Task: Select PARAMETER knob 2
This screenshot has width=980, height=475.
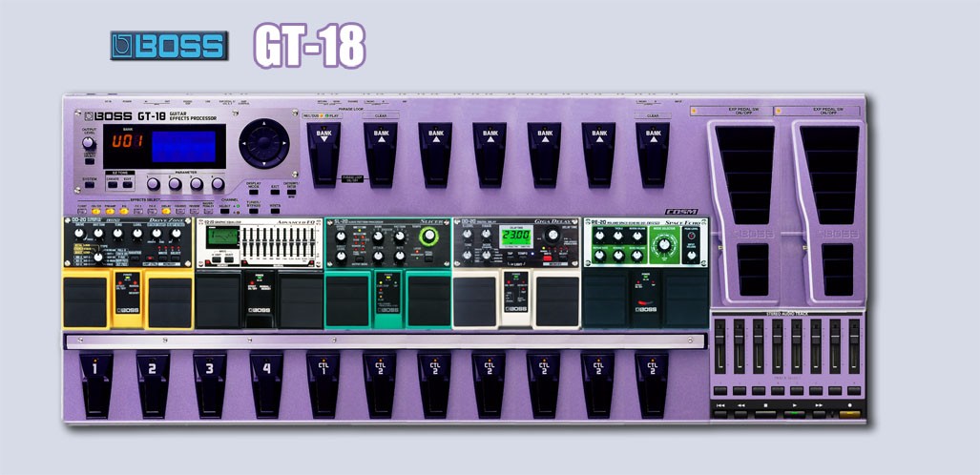Action: [x=175, y=184]
